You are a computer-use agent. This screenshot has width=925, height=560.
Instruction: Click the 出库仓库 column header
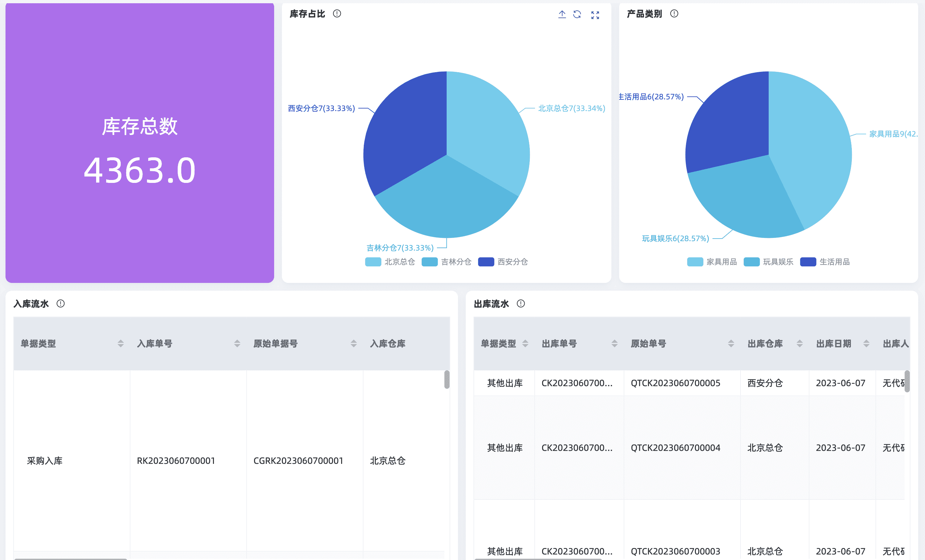pos(765,343)
